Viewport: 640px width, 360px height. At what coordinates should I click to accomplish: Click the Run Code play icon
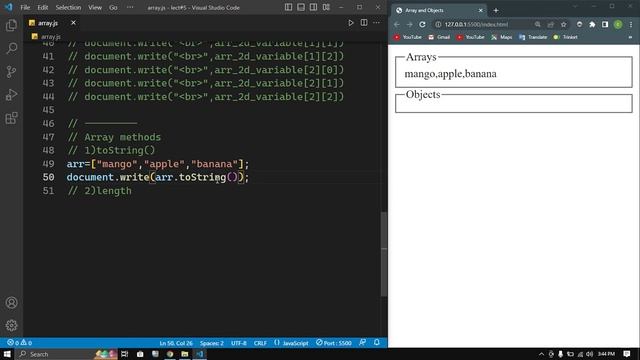tap(351, 23)
